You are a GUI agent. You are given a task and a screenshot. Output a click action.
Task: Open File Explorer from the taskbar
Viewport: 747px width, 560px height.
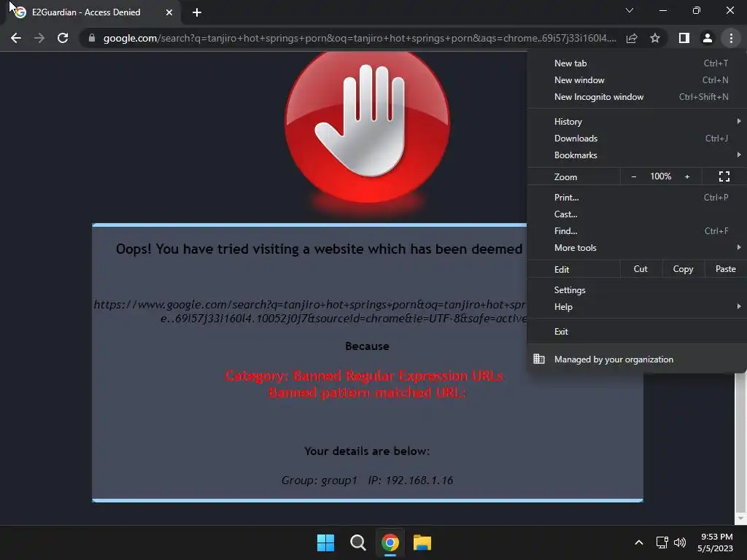coord(422,542)
